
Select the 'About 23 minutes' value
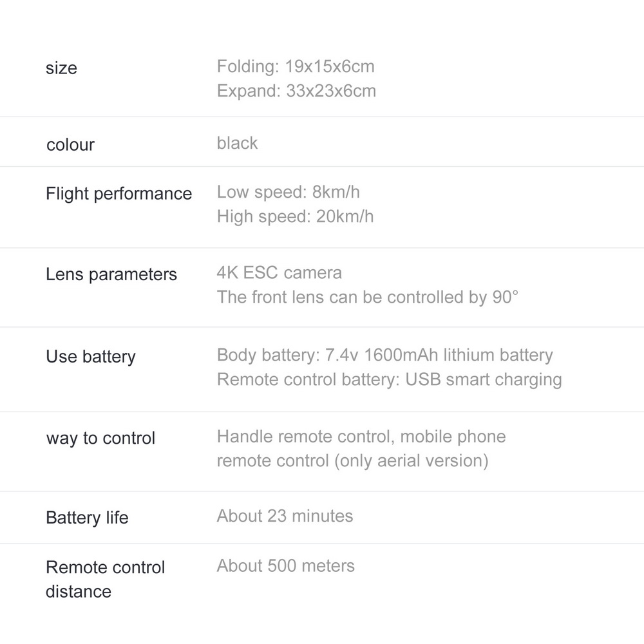285,516
